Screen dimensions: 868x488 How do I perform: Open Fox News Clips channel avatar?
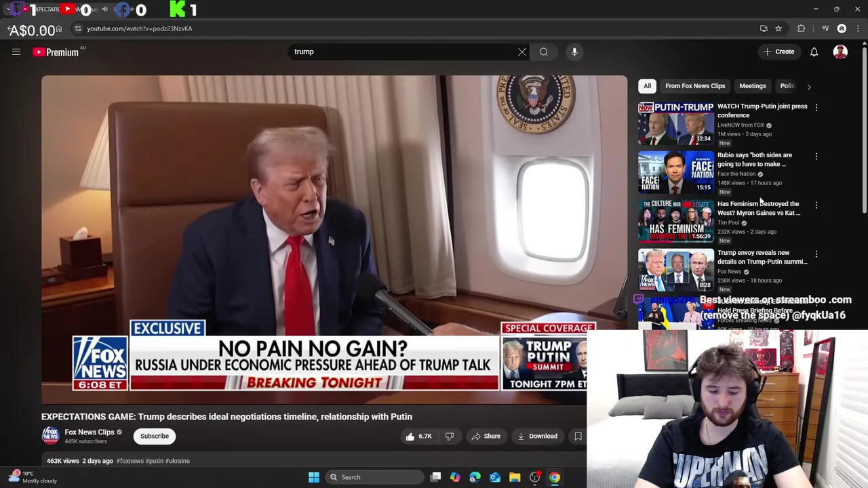[51, 436]
